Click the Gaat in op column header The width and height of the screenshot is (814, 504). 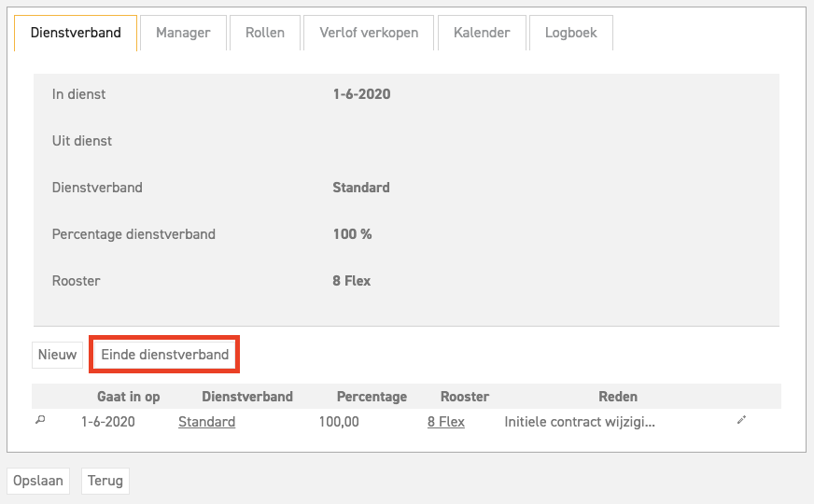pyautogui.click(x=128, y=397)
